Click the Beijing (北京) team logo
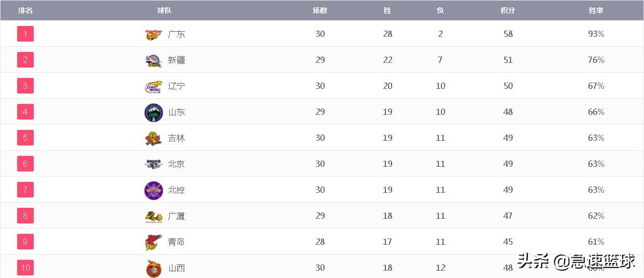 [153, 164]
